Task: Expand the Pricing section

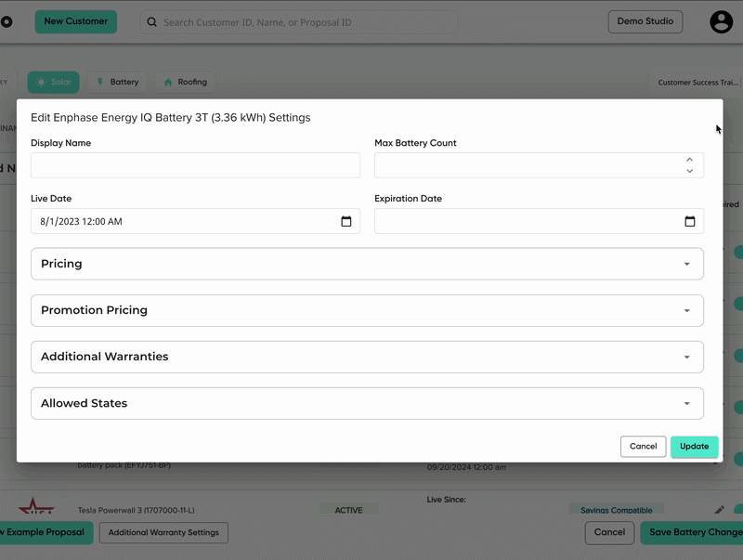Action: point(367,264)
